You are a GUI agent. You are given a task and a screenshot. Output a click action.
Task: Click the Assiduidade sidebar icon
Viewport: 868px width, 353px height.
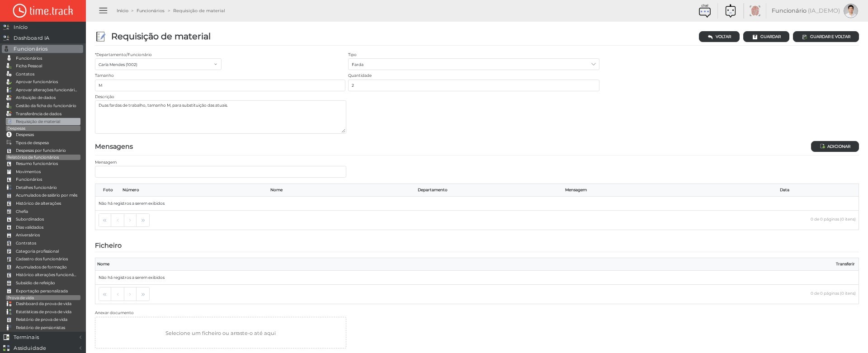click(x=6, y=348)
